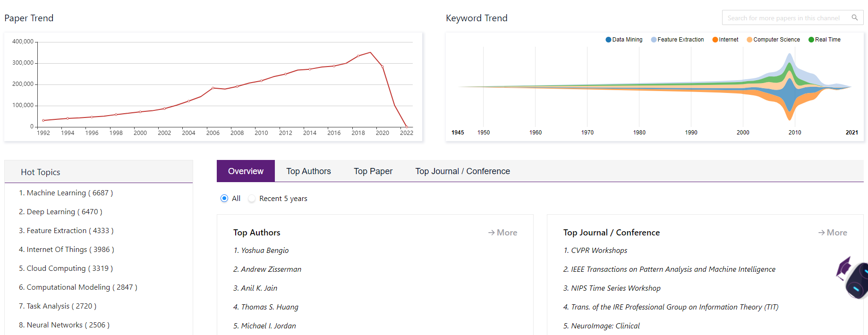Select hot topic Machine Learning ( 6687 )
The image size is (868, 335).
(x=66, y=193)
